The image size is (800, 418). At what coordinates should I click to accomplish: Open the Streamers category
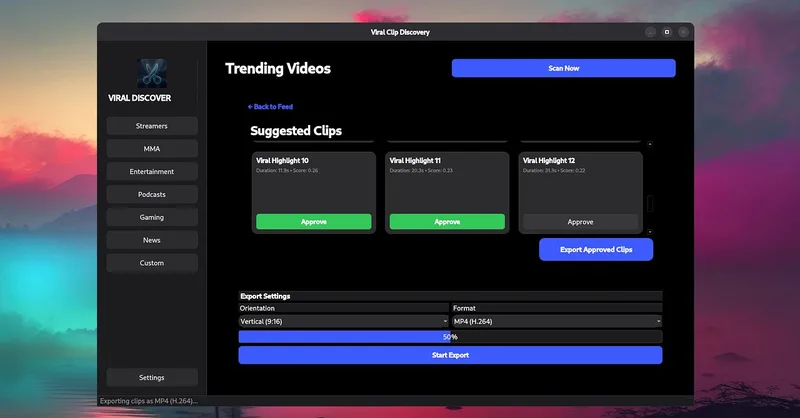click(x=152, y=126)
